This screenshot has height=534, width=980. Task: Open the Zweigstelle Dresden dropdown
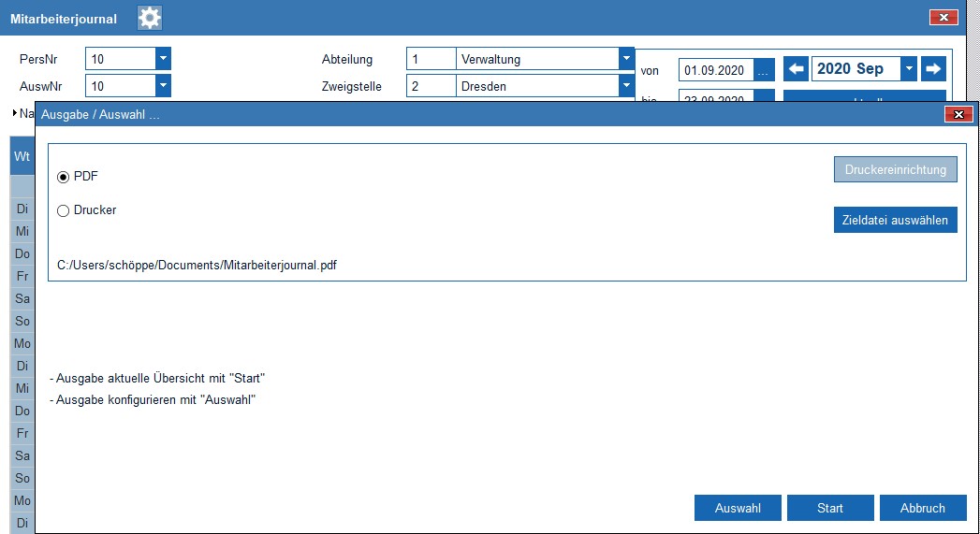tap(626, 86)
